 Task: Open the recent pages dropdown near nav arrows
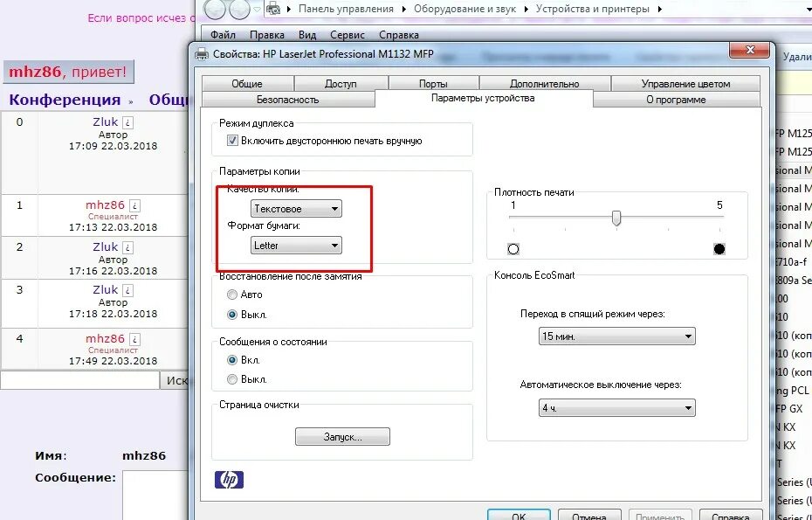pos(258,10)
